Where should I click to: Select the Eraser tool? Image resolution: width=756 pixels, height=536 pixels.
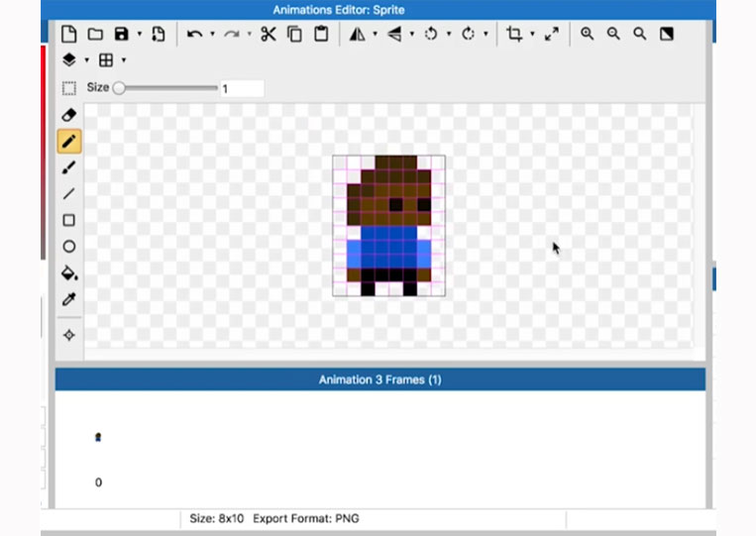pyautogui.click(x=69, y=115)
